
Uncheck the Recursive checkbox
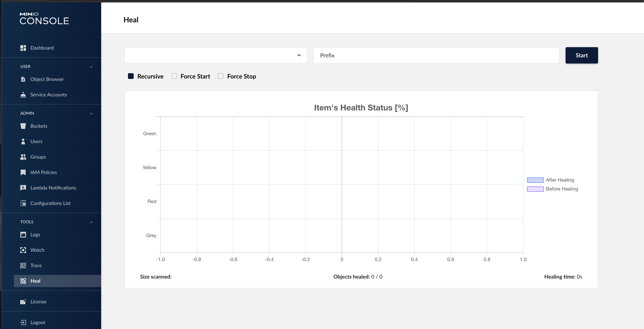tap(131, 76)
